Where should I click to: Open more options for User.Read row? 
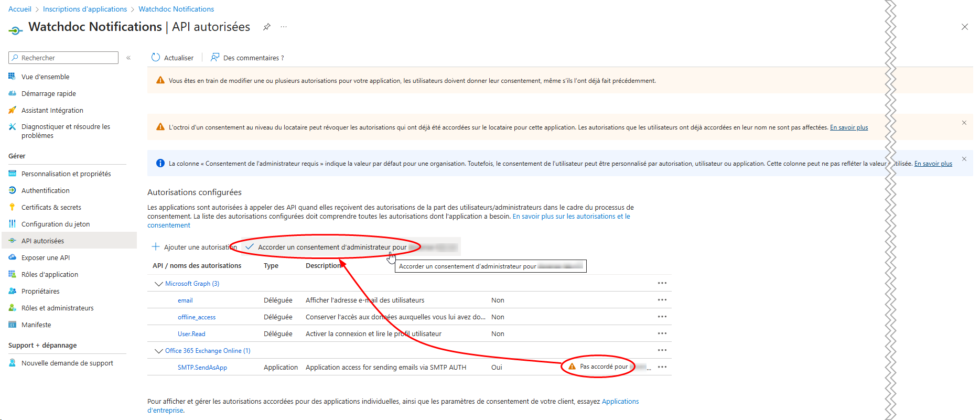point(662,333)
